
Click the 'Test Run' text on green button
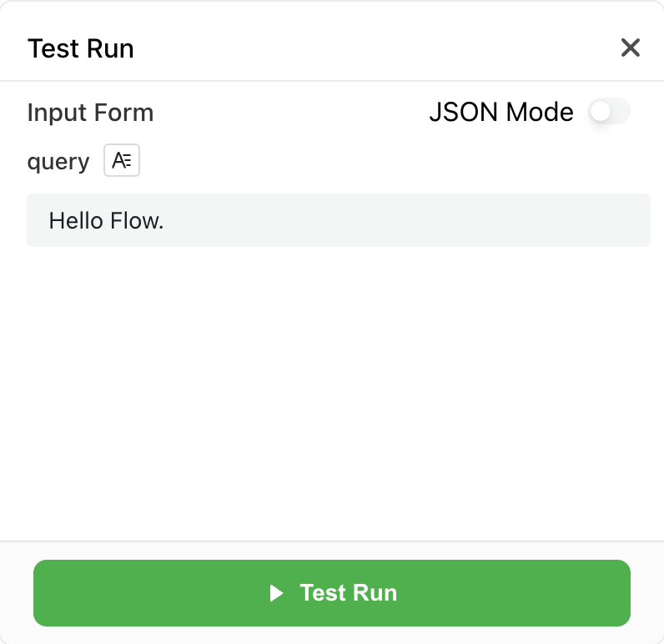[348, 593]
